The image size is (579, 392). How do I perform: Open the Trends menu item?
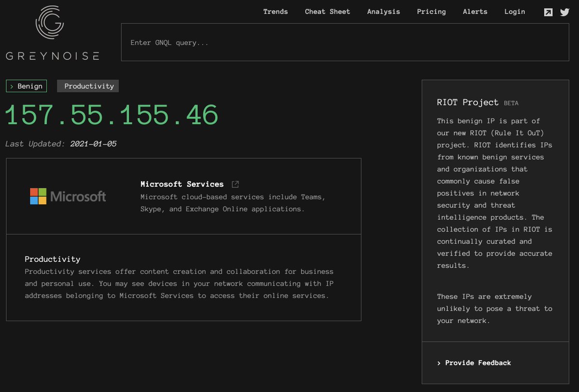click(276, 12)
